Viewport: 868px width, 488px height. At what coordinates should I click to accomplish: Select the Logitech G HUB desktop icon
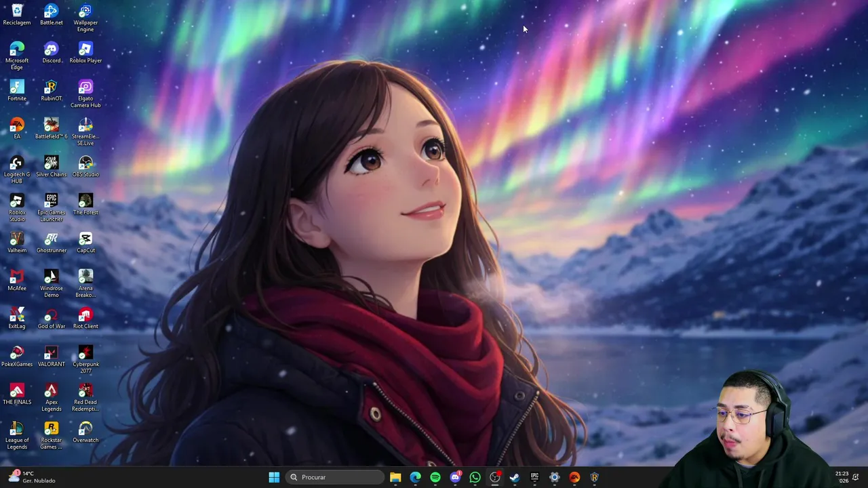pyautogui.click(x=17, y=170)
